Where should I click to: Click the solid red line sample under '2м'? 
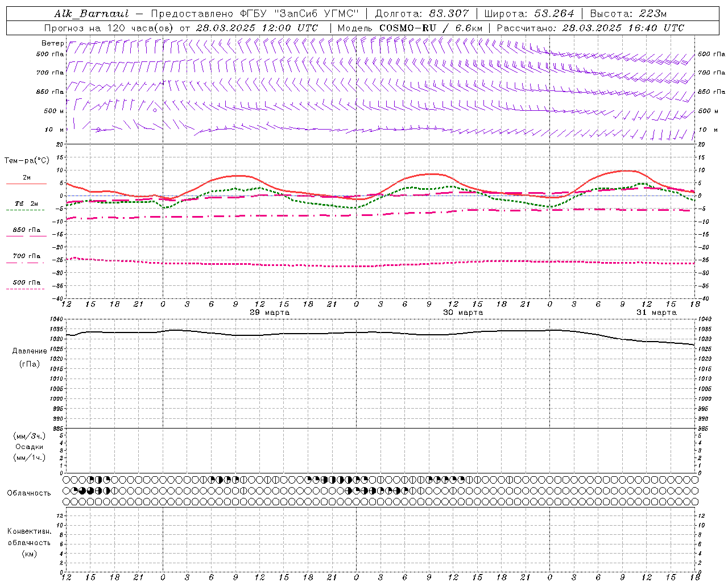[27, 184]
